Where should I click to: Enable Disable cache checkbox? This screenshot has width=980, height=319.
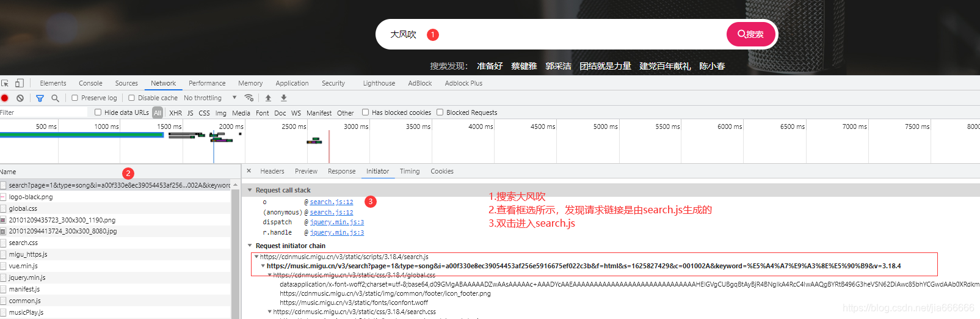click(131, 98)
